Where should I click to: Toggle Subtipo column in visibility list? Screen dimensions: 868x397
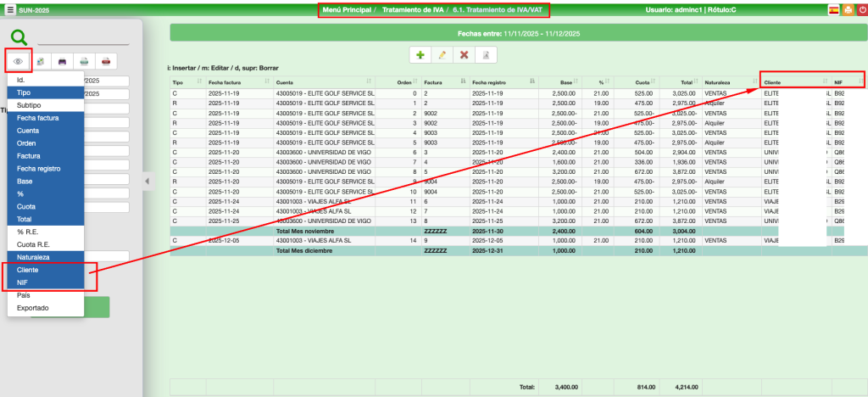coord(30,104)
